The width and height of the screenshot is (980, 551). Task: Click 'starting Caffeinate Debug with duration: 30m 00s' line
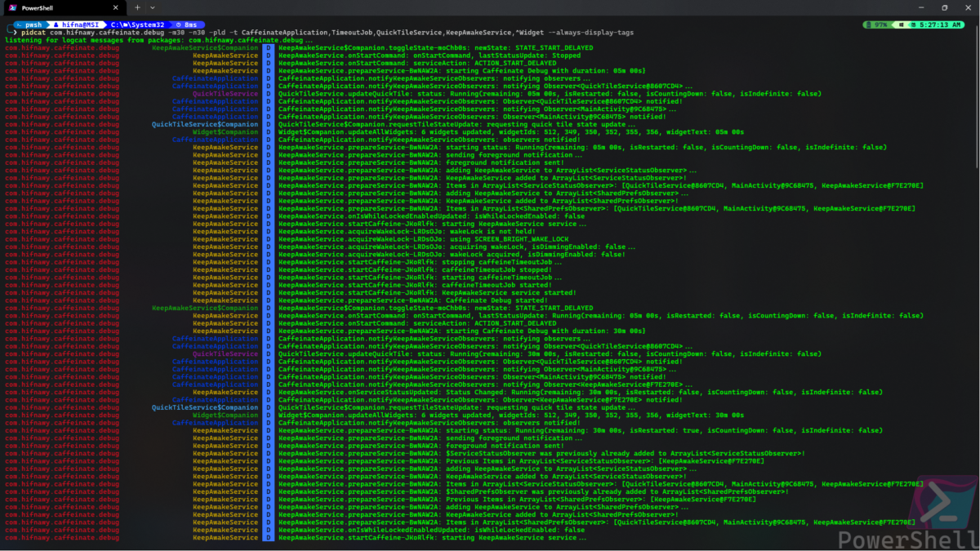pyautogui.click(x=461, y=331)
